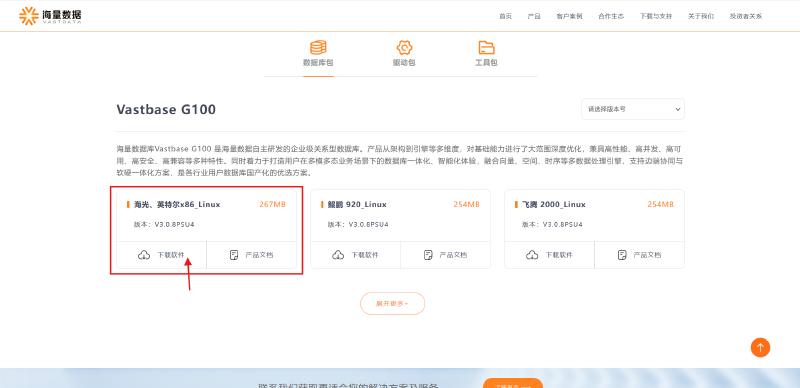Switch to the 工具包 tools package tab
800x388 pixels.
coord(486,54)
